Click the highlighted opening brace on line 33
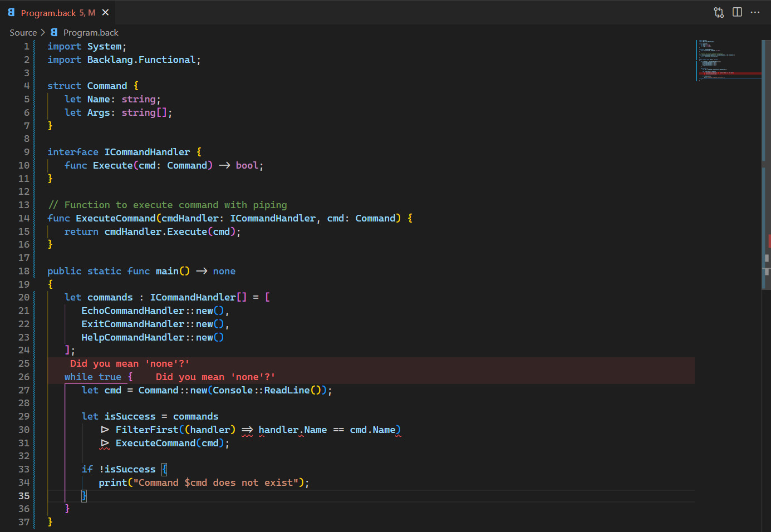 pos(164,469)
